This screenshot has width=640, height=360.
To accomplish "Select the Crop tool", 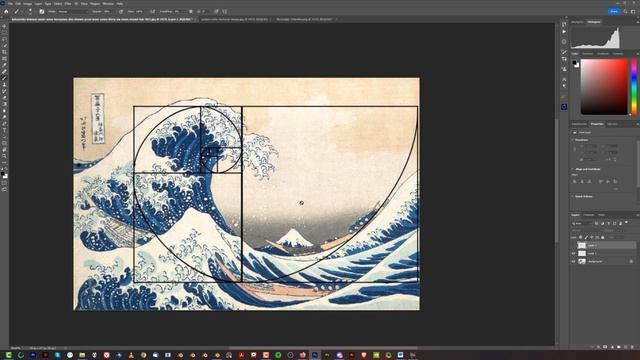I will [4, 52].
